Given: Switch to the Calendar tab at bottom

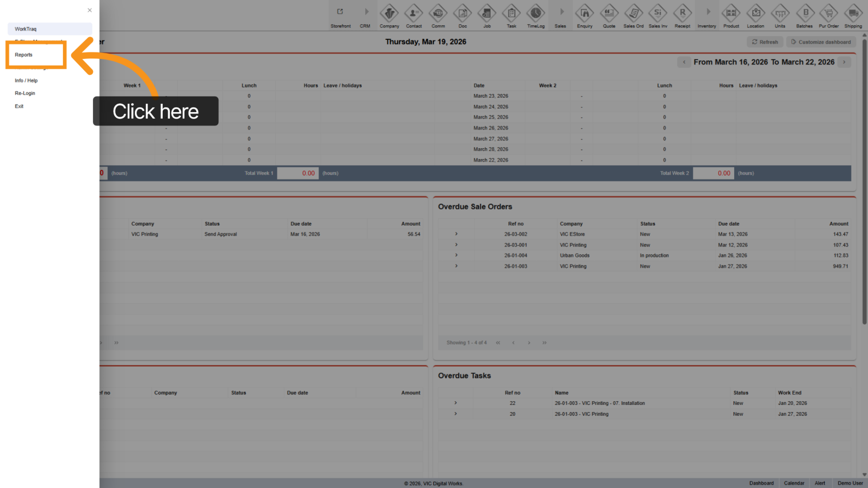Looking at the screenshot, I should pos(794,483).
